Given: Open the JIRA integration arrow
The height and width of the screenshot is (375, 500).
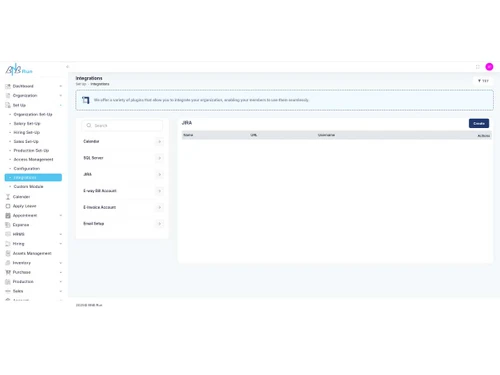Looking at the screenshot, I should [159, 174].
